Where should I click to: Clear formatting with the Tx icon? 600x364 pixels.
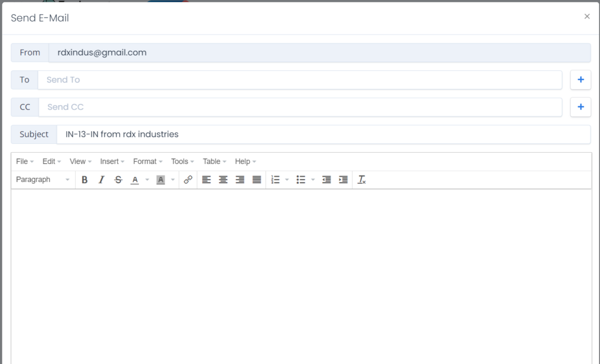pyautogui.click(x=362, y=180)
